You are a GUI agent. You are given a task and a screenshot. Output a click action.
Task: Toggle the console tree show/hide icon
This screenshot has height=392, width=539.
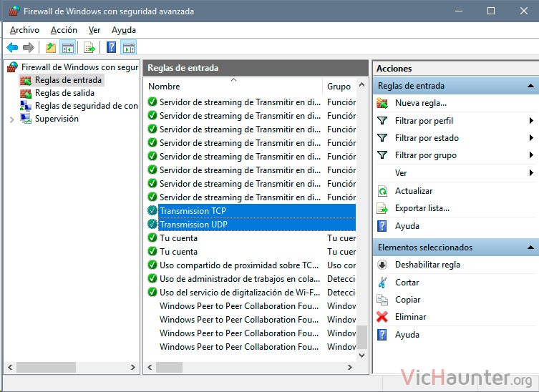pos(68,47)
